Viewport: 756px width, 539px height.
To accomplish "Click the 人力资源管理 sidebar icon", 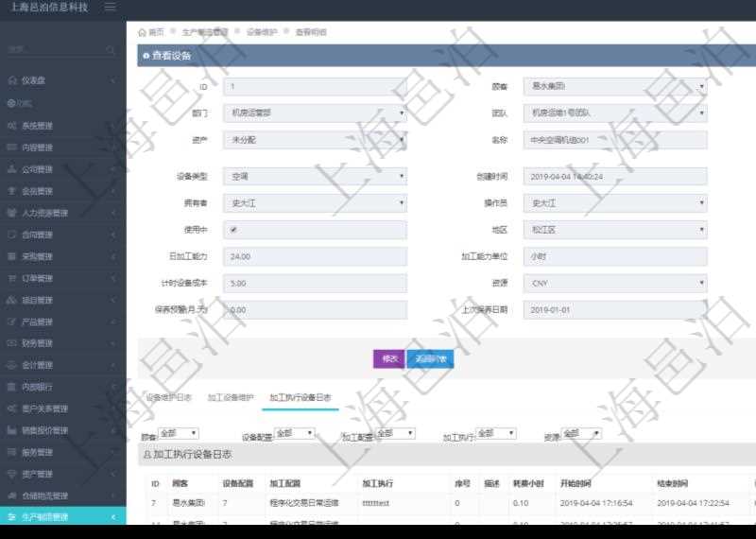I will (x=12, y=213).
